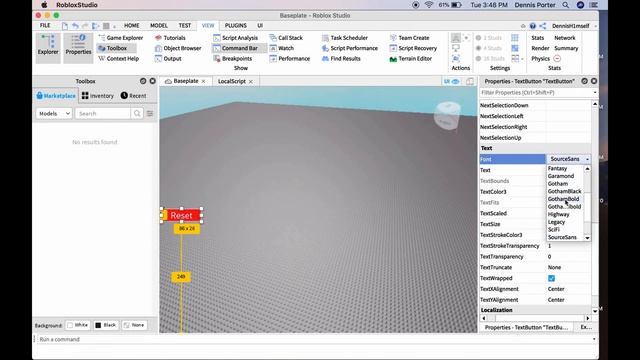This screenshot has height=360, width=640.
Task: Open the Call Stack window
Action: tap(286, 38)
